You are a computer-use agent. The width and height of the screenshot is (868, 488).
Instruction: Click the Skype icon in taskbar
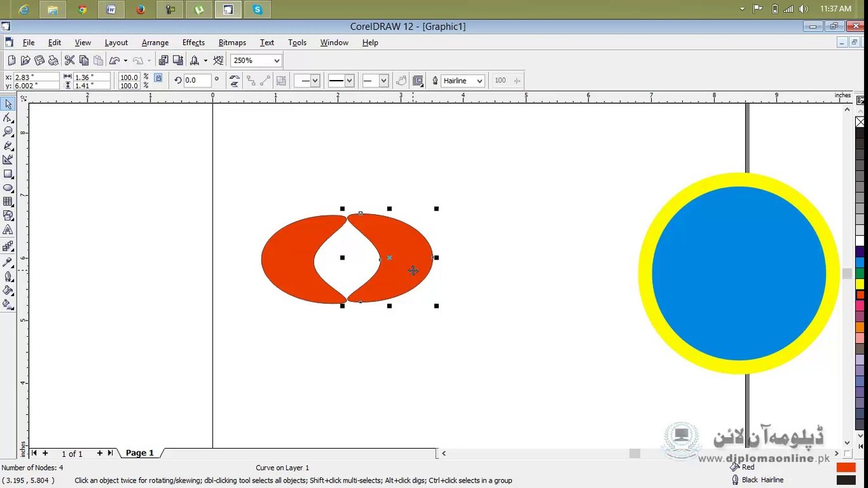coord(257,9)
